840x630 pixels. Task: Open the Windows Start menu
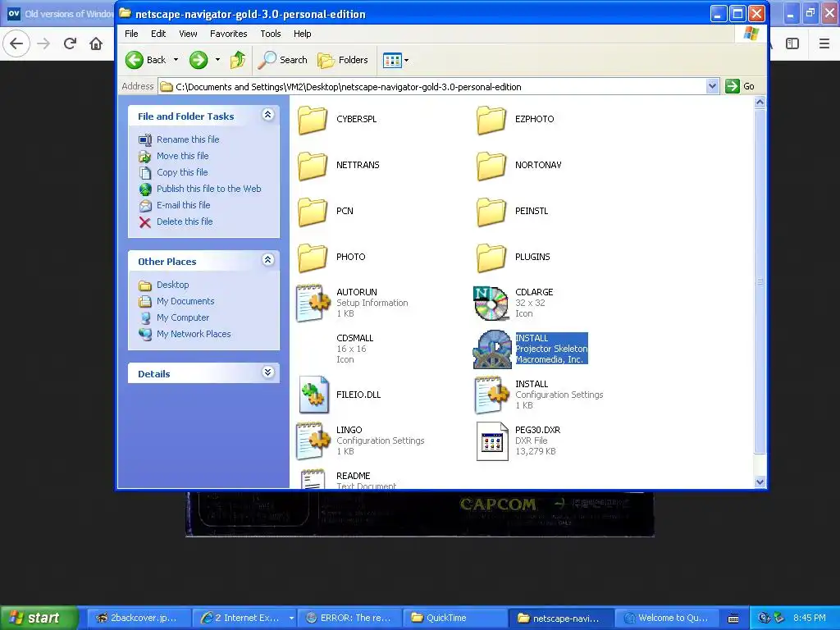[x=39, y=618]
